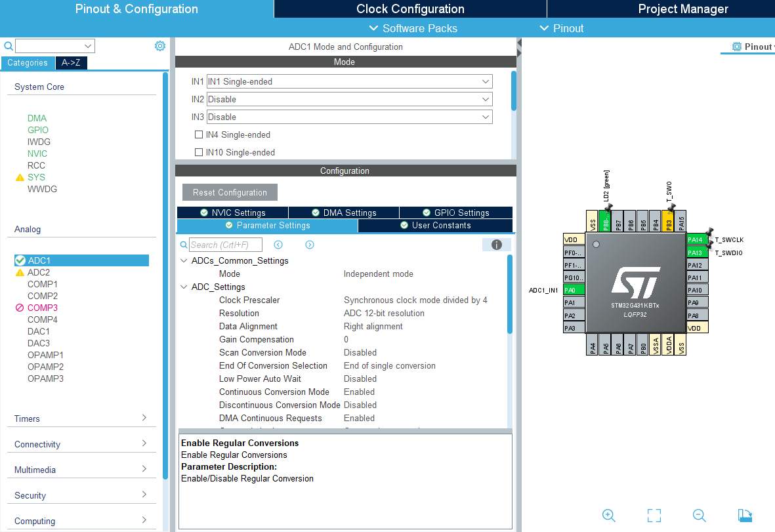Click the Reset Configuration button
775x532 pixels.
point(230,192)
